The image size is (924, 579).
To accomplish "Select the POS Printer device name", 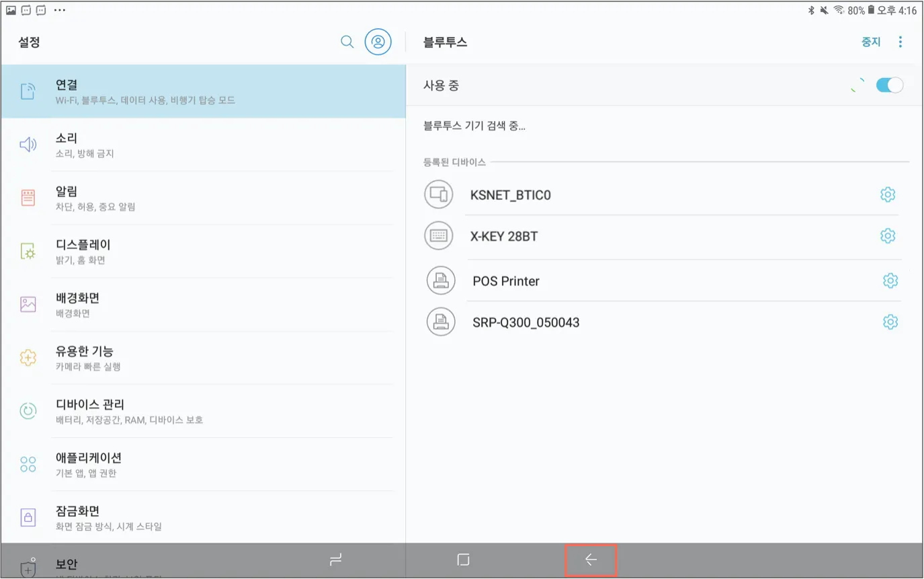I will (506, 281).
